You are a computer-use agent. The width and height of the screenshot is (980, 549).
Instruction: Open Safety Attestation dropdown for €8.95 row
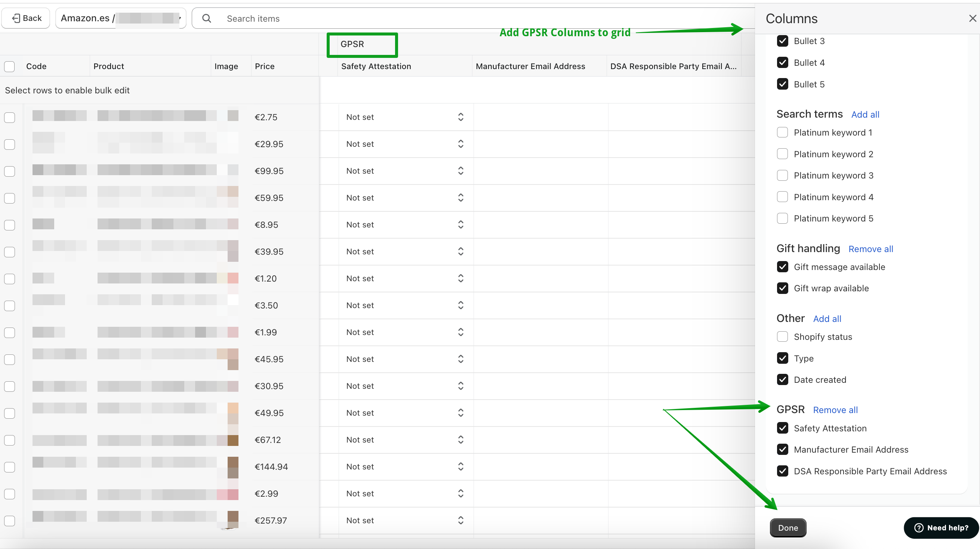406,225
